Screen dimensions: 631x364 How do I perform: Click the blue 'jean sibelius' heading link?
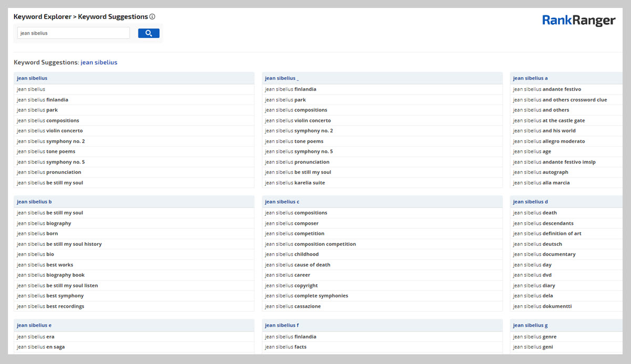pos(99,63)
